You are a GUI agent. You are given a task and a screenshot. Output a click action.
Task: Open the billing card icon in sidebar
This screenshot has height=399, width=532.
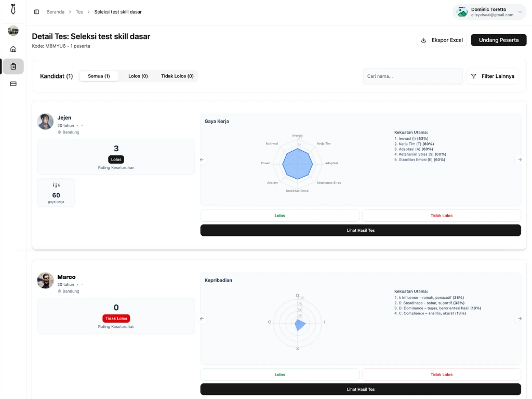[13, 84]
